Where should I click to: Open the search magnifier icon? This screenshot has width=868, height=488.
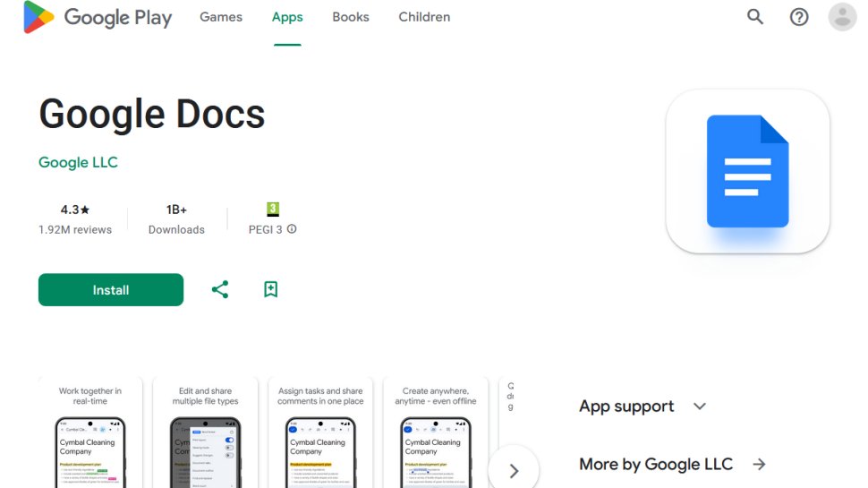coord(755,17)
